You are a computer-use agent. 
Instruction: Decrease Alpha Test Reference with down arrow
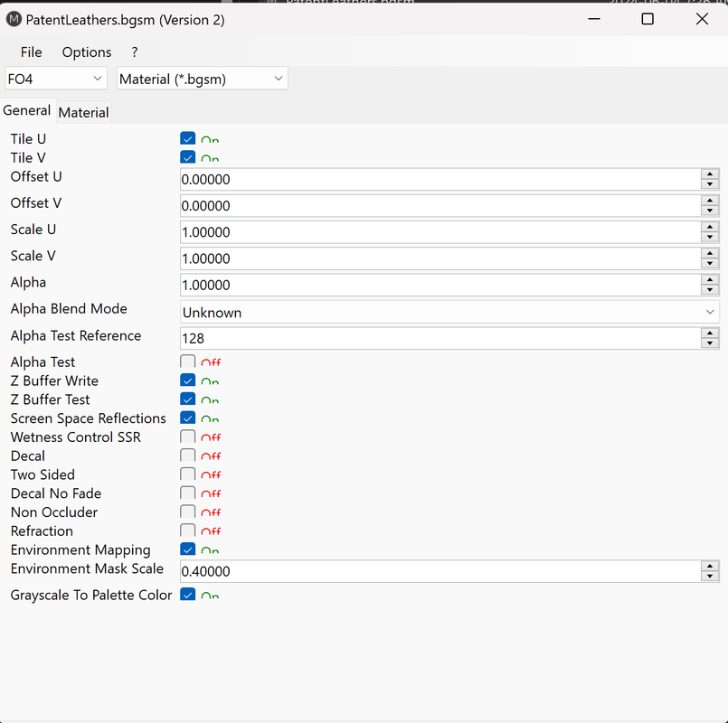pyautogui.click(x=710, y=343)
